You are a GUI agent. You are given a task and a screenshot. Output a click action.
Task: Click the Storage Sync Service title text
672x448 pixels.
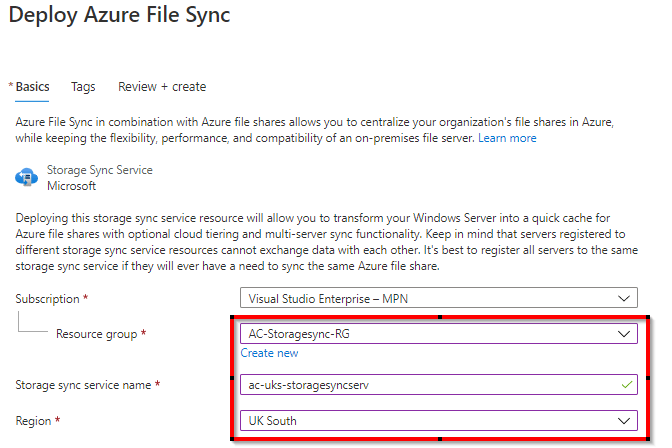100,170
